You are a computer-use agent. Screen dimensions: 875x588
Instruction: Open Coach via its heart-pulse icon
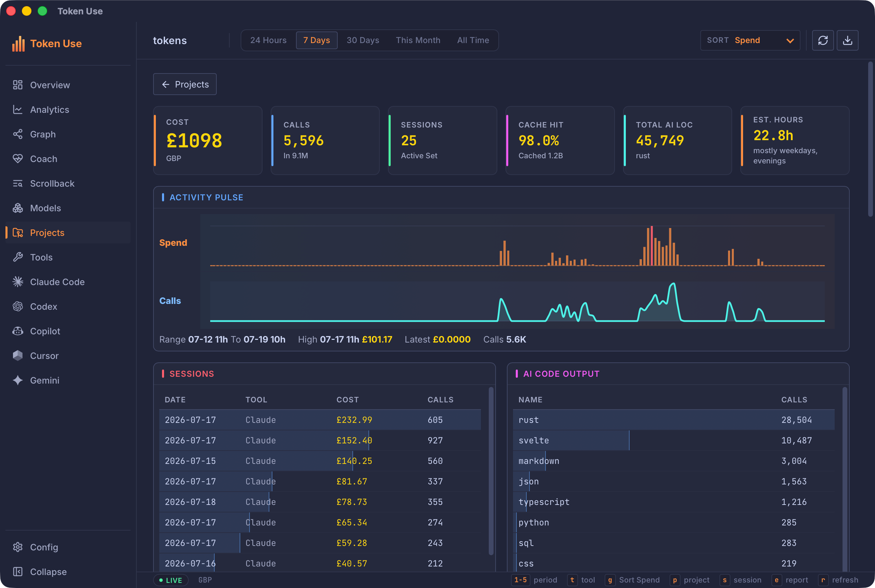coord(18,159)
